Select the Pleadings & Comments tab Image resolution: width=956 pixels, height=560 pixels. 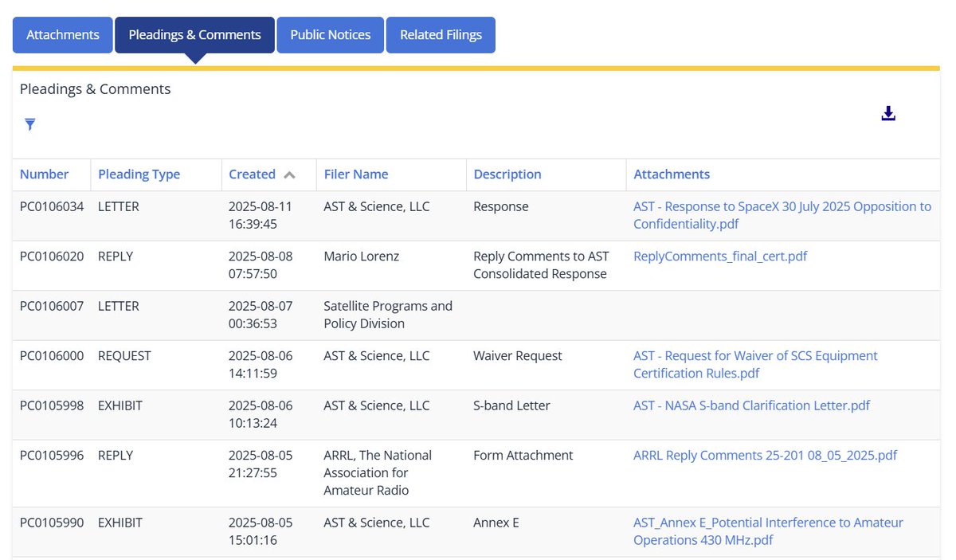tap(195, 35)
